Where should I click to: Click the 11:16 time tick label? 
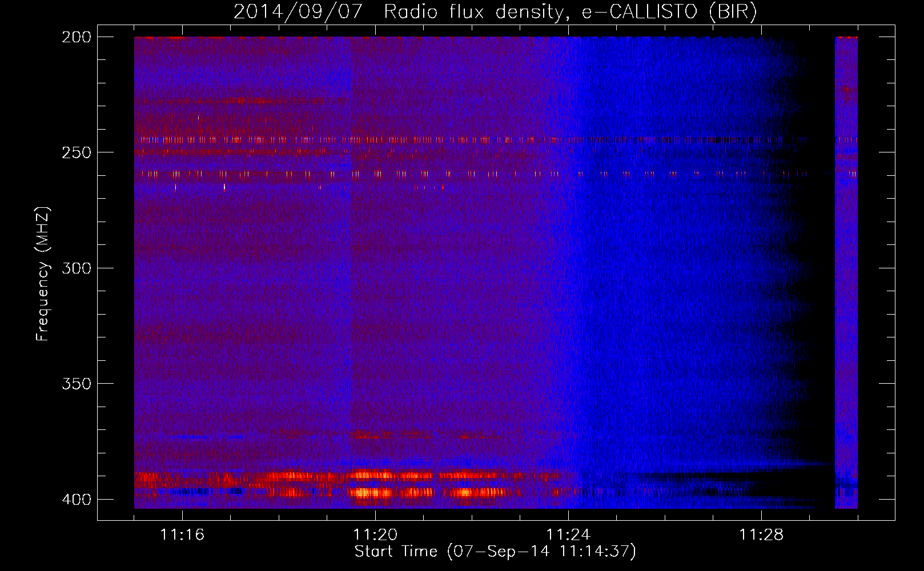(182, 534)
